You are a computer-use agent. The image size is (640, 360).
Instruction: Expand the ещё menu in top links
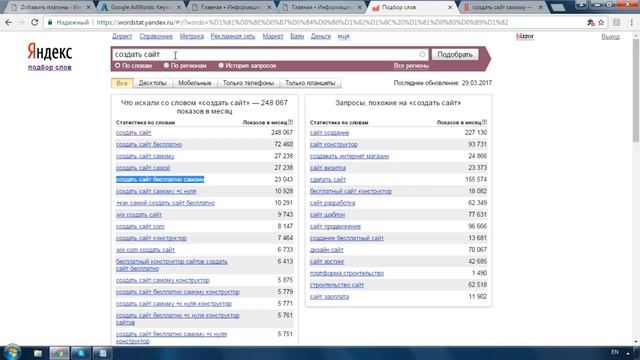point(343,36)
